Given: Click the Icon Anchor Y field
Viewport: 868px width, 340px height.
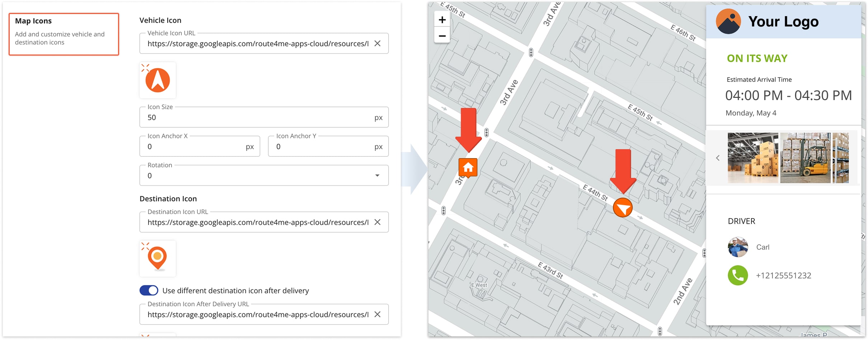Looking at the screenshot, I should [328, 146].
